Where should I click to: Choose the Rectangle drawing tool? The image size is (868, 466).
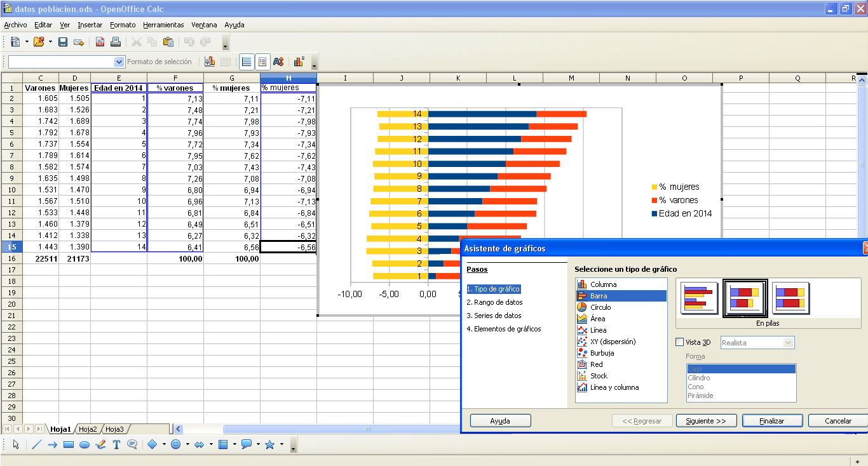click(x=69, y=444)
